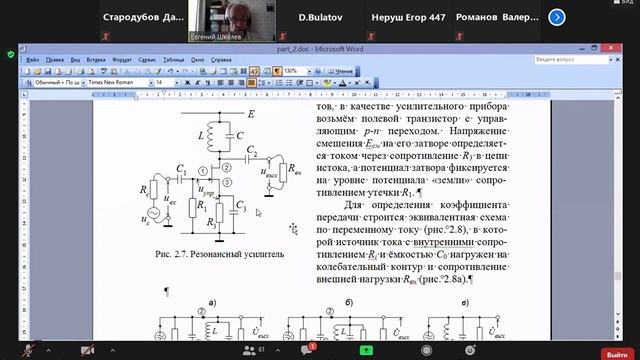Toggle Zoom camera video button

click(x=87, y=351)
